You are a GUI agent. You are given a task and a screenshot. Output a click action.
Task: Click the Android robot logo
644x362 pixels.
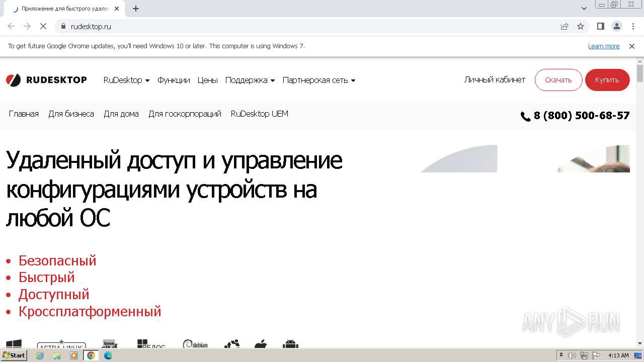click(290, 344)
